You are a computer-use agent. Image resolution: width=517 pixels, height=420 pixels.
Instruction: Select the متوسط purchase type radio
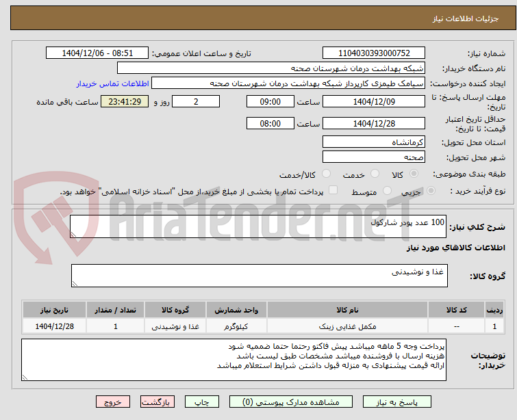tap(387, 191)
